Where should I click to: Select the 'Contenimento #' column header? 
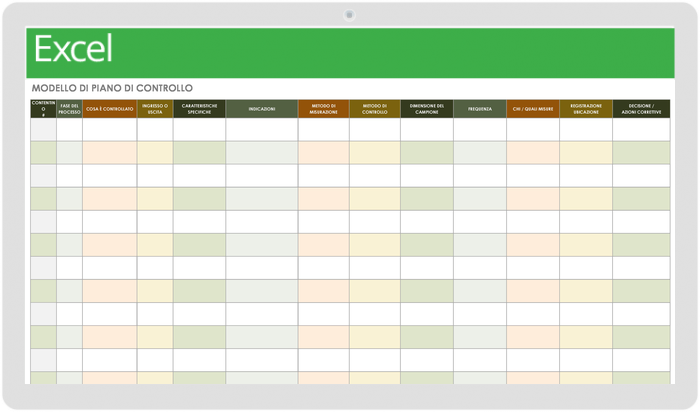coord(43,109)
